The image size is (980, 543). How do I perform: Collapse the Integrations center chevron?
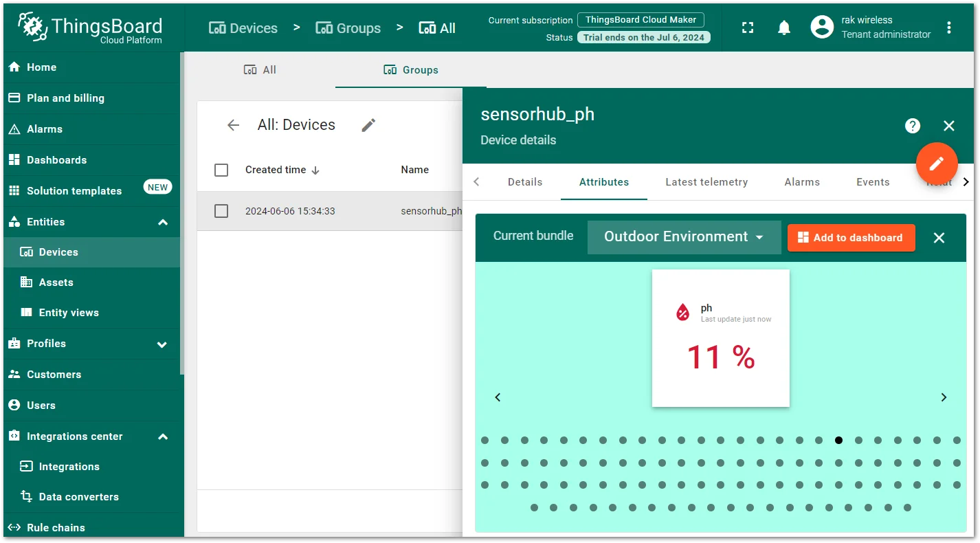point(163,436)
